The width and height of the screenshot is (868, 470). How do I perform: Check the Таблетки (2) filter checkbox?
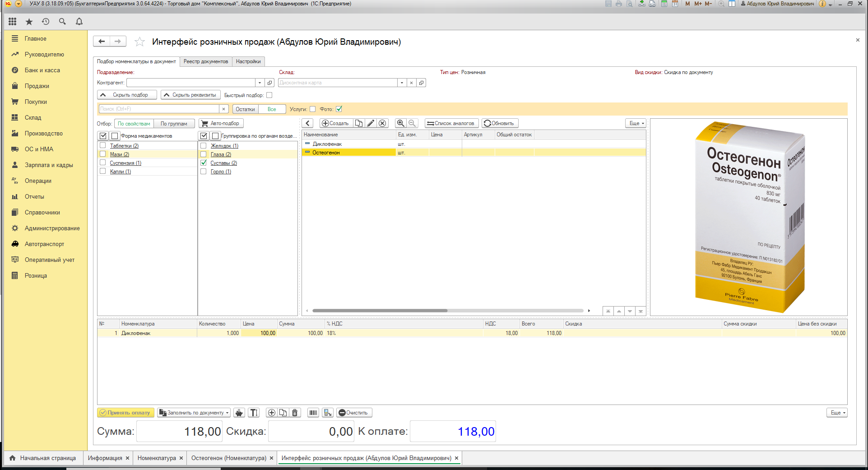[x=102, y=145]
